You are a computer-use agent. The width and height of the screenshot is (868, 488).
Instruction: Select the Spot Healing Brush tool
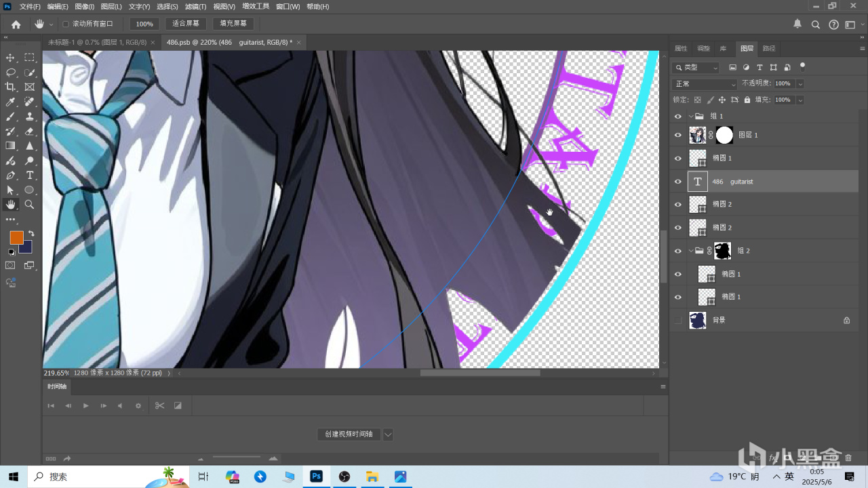[30, 102]
